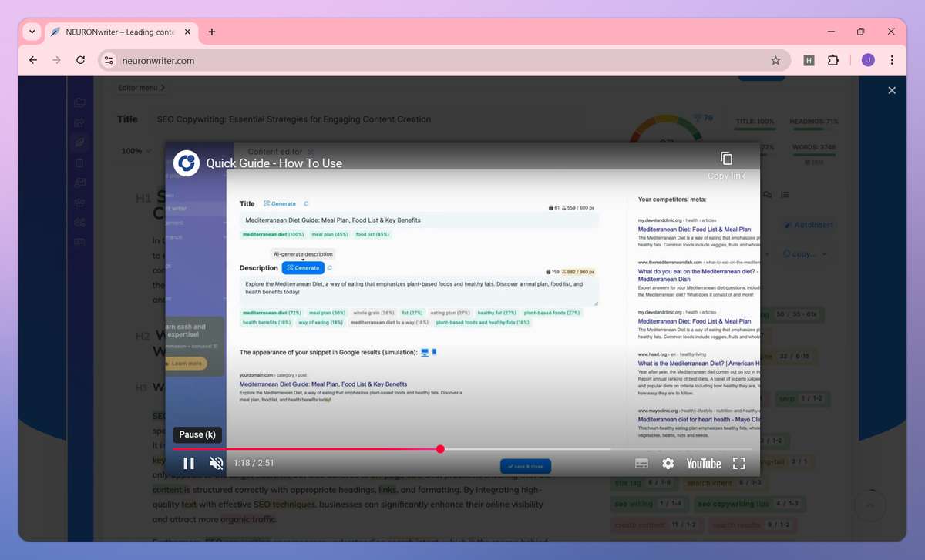Click the video channel logo

187,163
